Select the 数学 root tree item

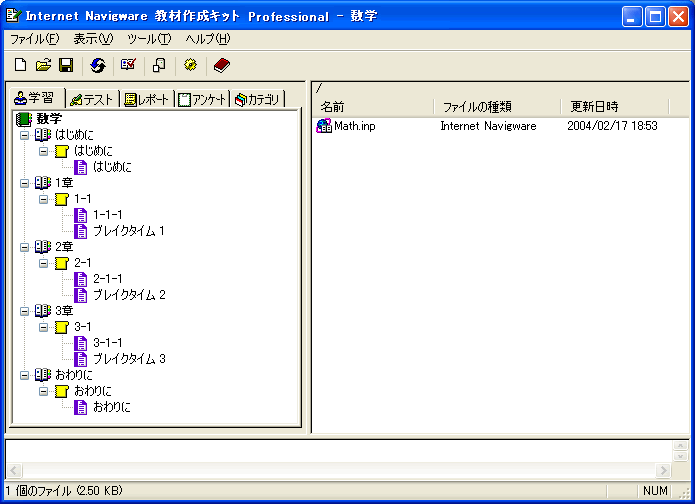tap(49, 119)
